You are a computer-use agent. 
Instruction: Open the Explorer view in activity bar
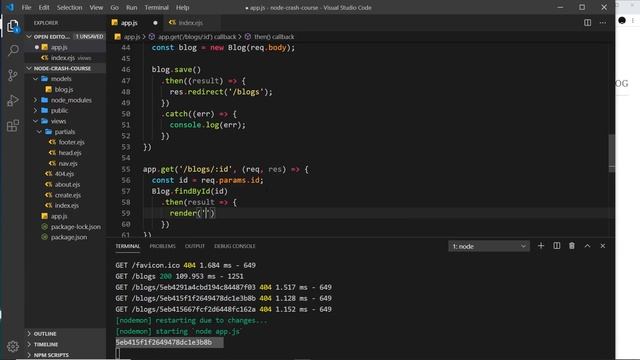pyautogui.click(x=13, y=26)
